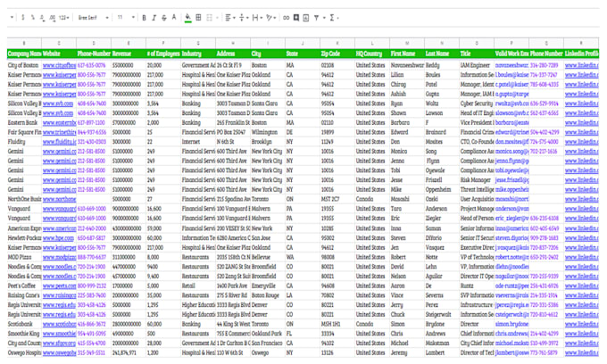607x364 pixels.
Task: Select the Retail industry cell
Action: (x=198, y=285)
